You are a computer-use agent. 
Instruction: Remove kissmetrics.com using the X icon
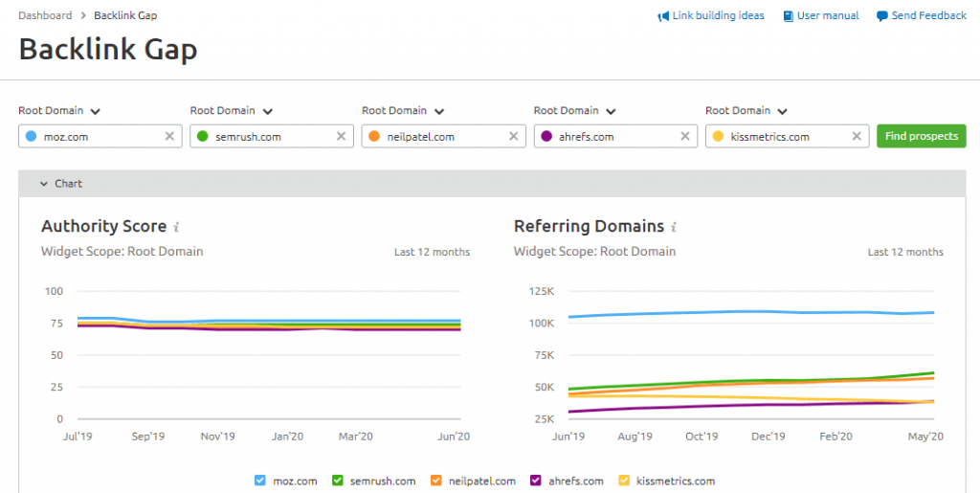857,136
